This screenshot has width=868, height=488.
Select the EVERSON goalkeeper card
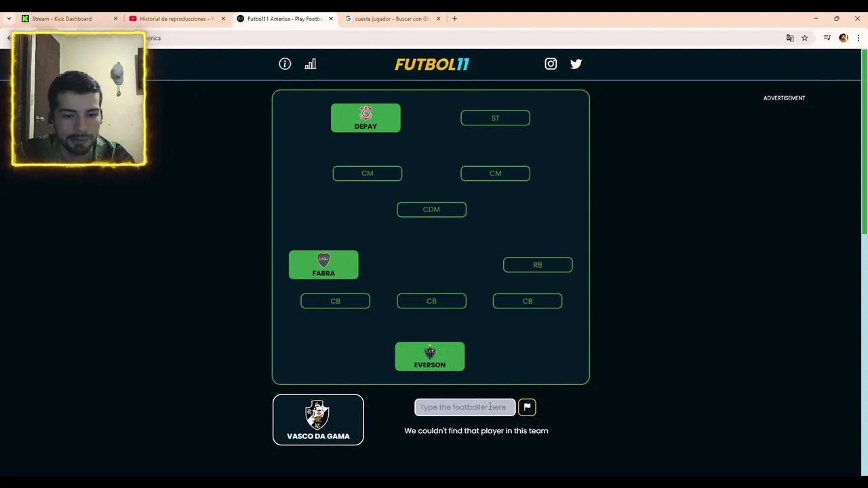(x=430, y=357)
